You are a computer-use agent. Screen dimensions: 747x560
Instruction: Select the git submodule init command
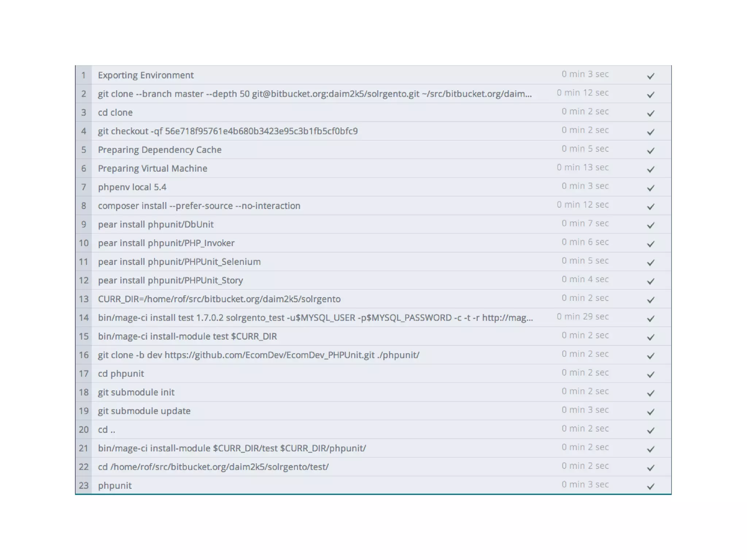click(136, 392)
